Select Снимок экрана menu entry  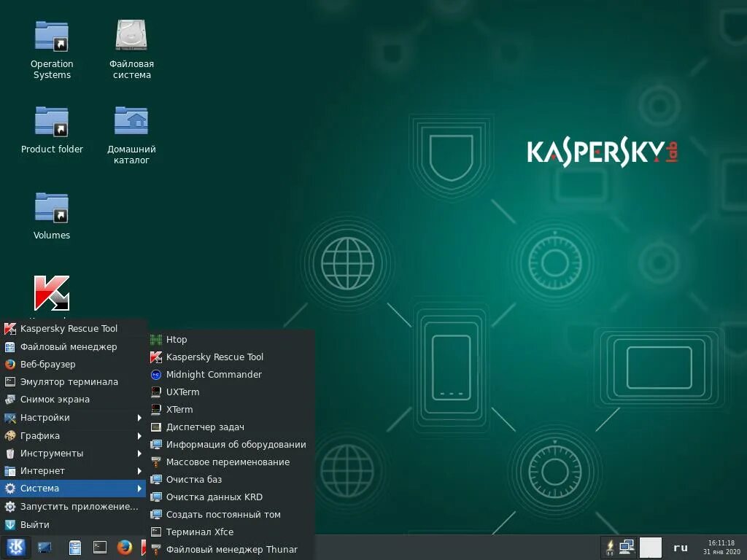point(74,400)
